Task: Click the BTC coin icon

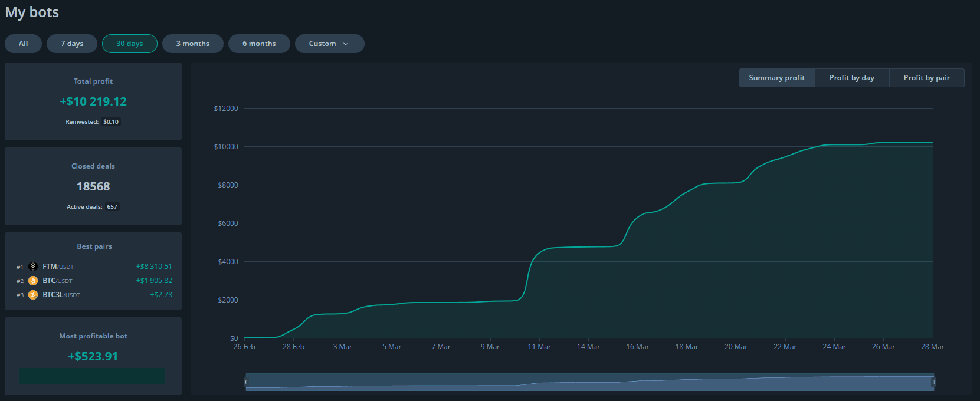Action: click(x=33, y=281)
